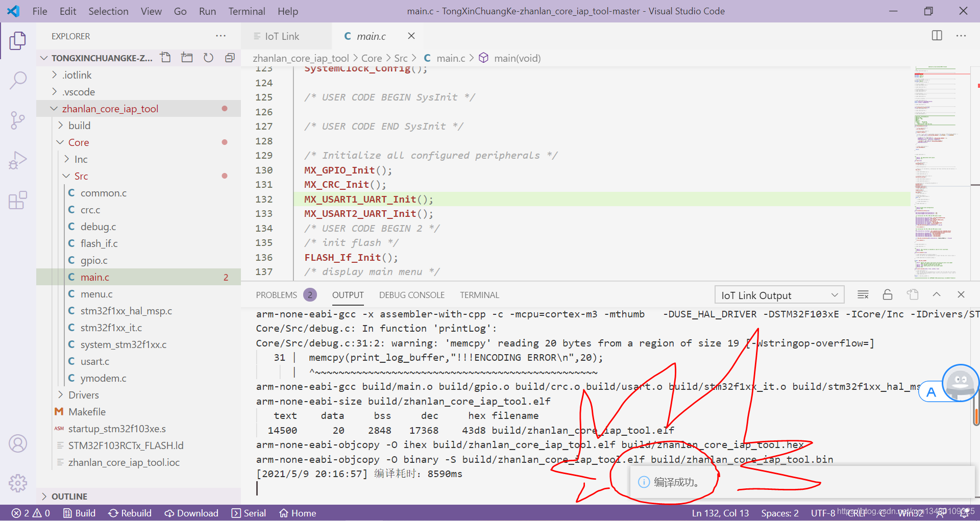
Task: Click the errors and warnings indicator
Action: [x=30, y=513]
